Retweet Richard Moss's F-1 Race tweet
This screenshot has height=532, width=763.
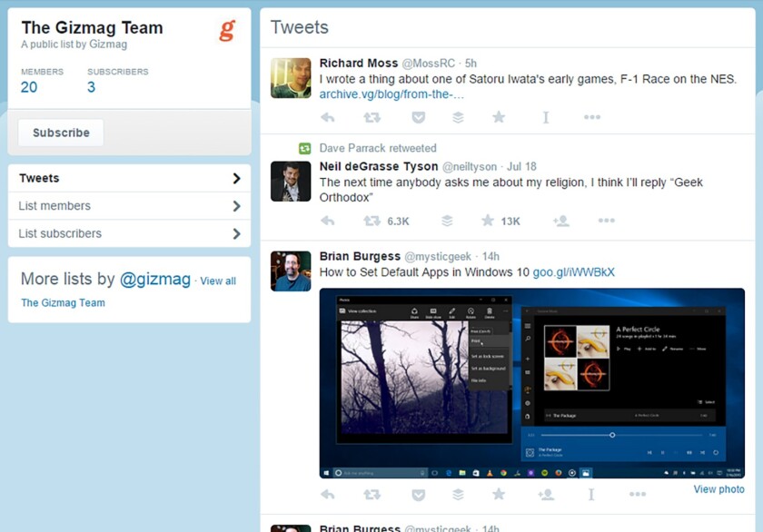click(x=372, y=117)
